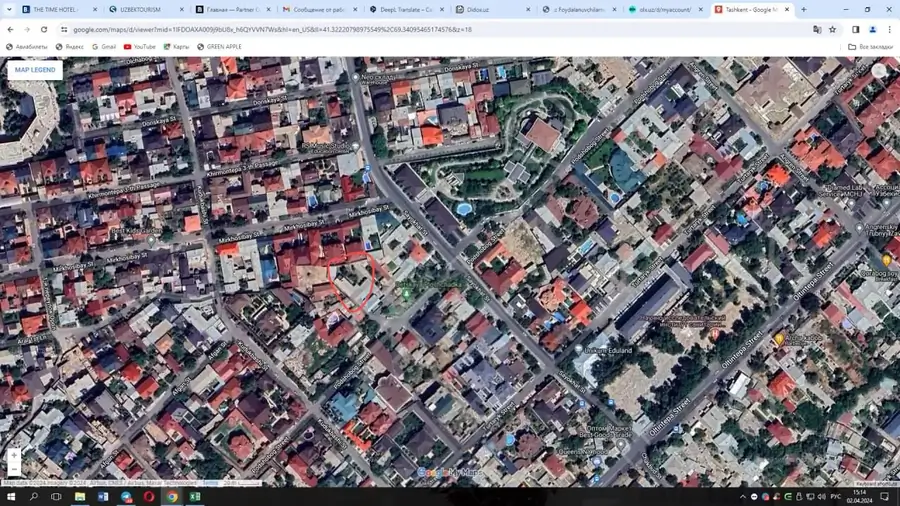This screenshot has width=900, height=506.
Task: Open Opera browser from taskbar
Action: pos(149,497)
